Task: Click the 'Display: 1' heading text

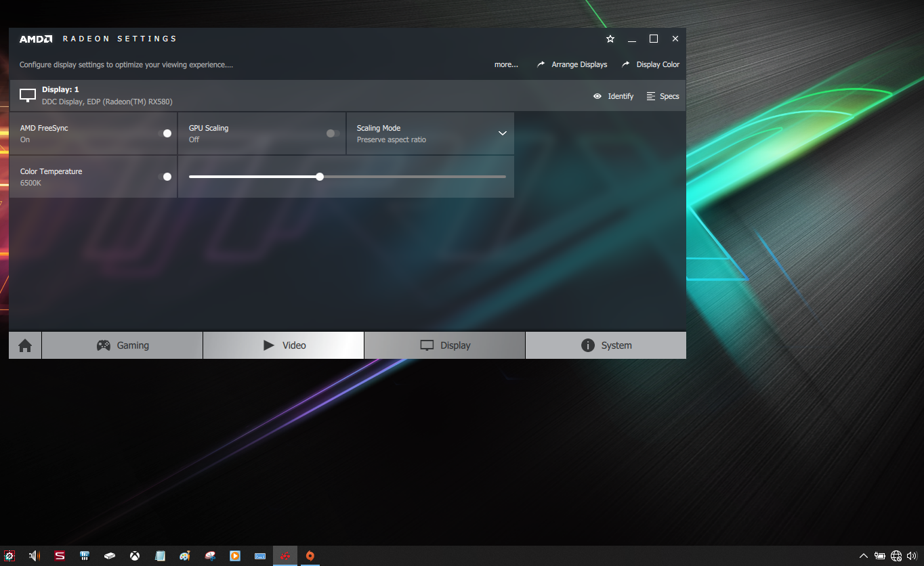Action: click(60, 89)
